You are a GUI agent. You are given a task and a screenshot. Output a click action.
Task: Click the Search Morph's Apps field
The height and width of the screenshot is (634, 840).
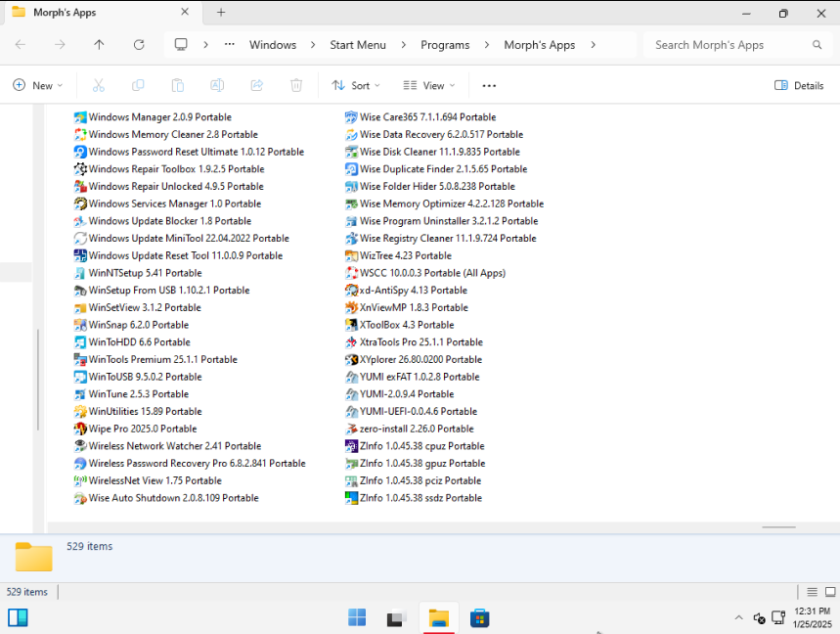tap(738, 45)
